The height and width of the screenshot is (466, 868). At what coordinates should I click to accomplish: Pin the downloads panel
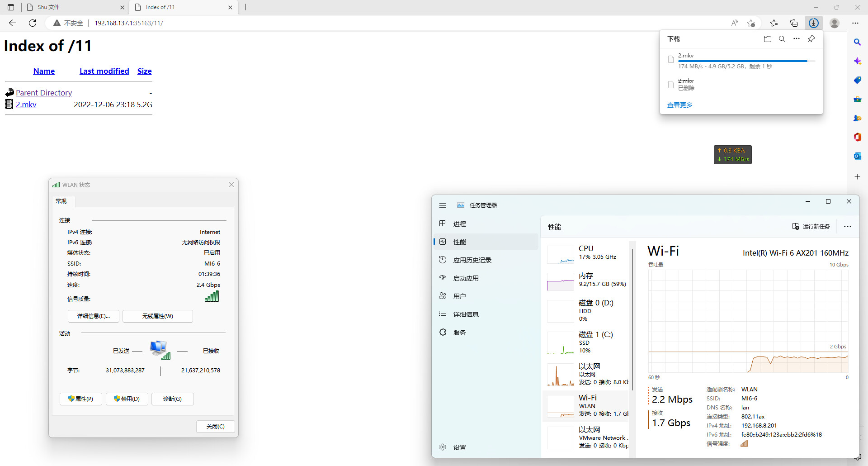[811, 39]
